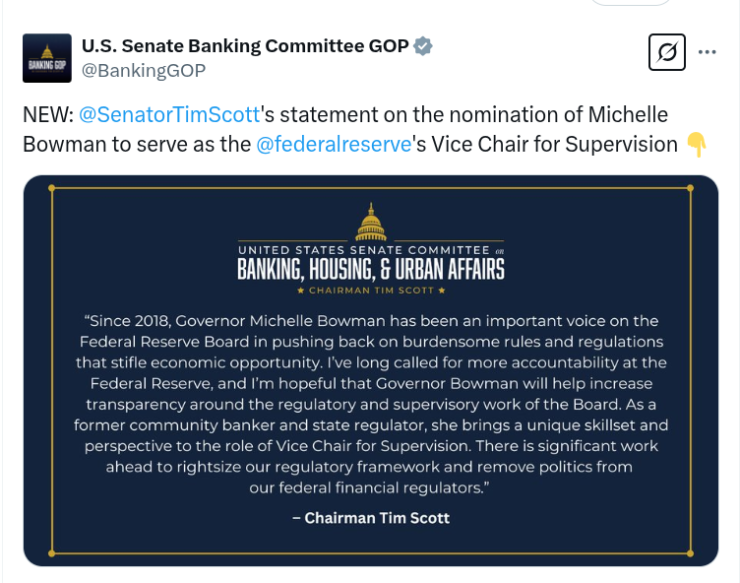The height and width of the screenshot is (583, 740).
Task: Click the verified badge beside account name
Action: tap(423, 46)
